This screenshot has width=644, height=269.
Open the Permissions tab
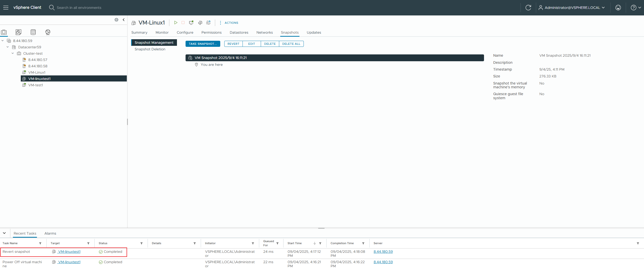pyautogui.click(x=211, y=32)
